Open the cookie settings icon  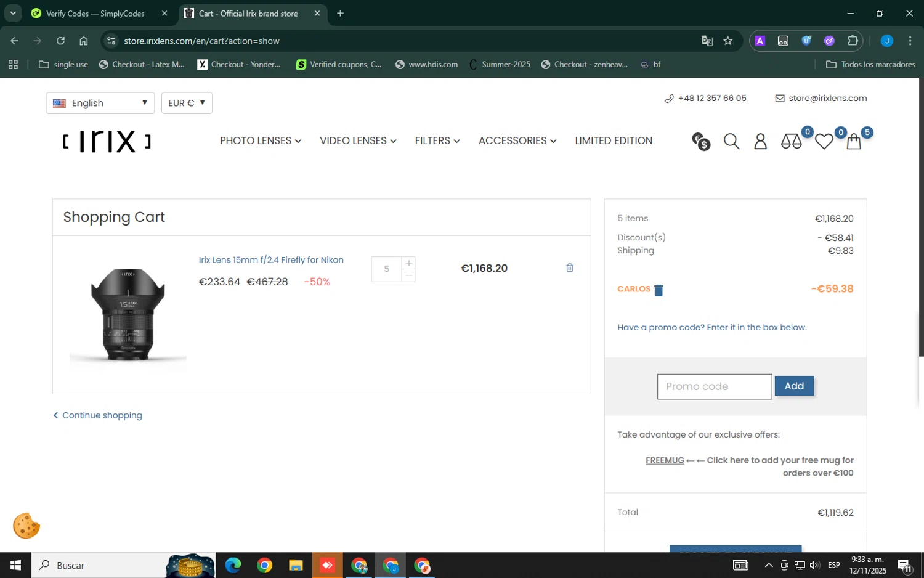click(26, 526)
